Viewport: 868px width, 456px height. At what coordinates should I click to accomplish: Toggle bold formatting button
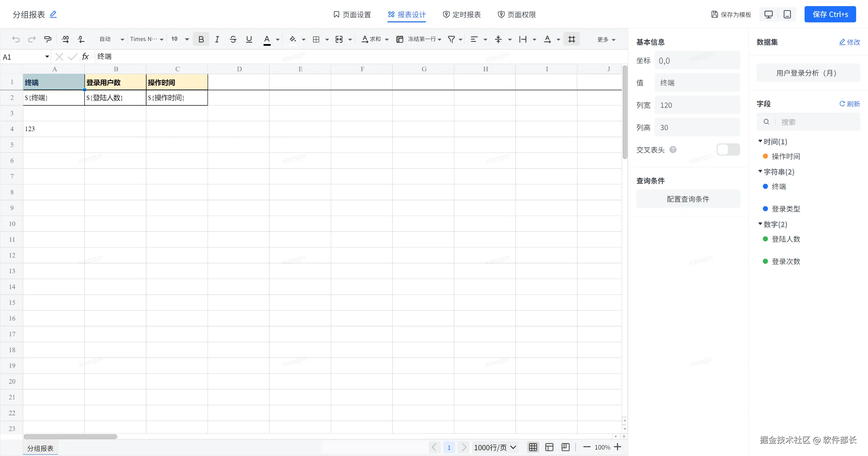click(x=201, y=39)
